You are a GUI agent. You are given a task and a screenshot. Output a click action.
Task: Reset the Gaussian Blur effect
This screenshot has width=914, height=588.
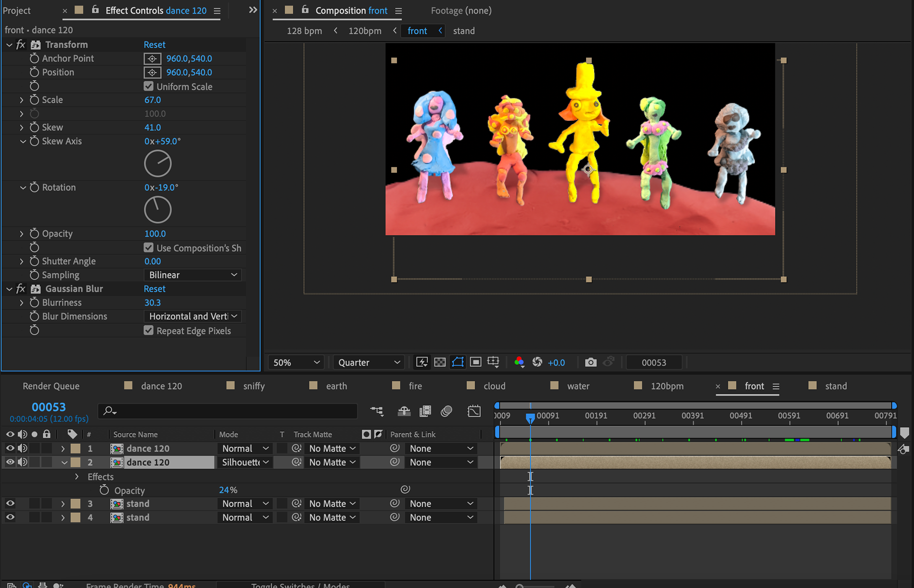point(154,289)
